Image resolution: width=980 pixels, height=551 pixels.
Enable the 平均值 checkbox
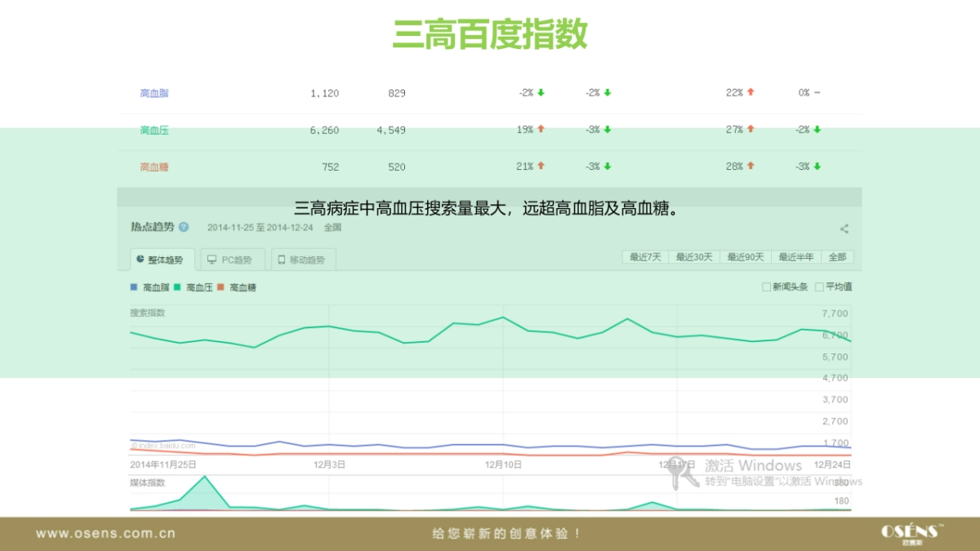(818, 287)
